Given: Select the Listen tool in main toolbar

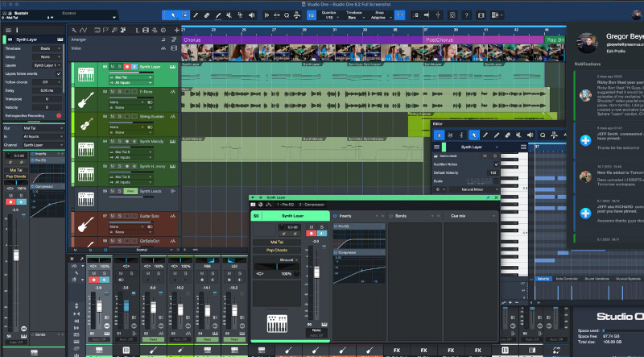Looking at the screenshot, I should pos(251,15).
